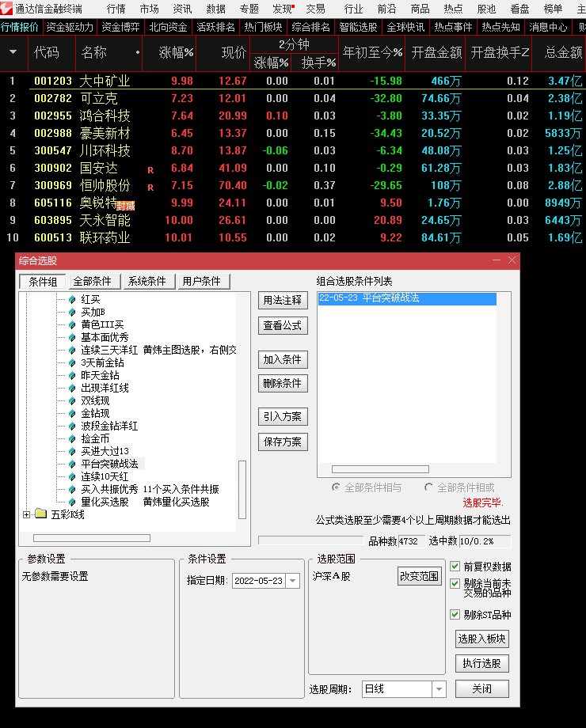Expand the 五彩K线 tree folder

[x=26, y=514]
